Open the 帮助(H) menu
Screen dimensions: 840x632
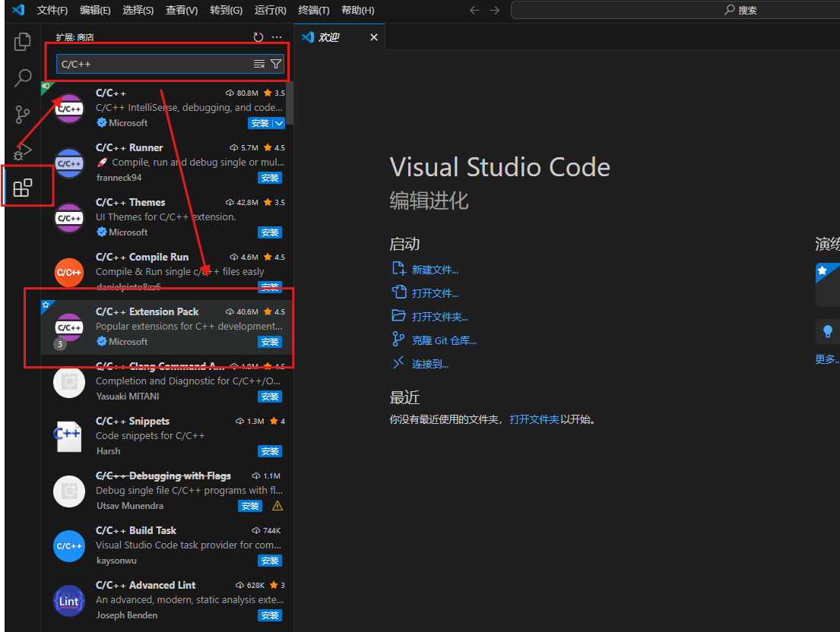358,10
